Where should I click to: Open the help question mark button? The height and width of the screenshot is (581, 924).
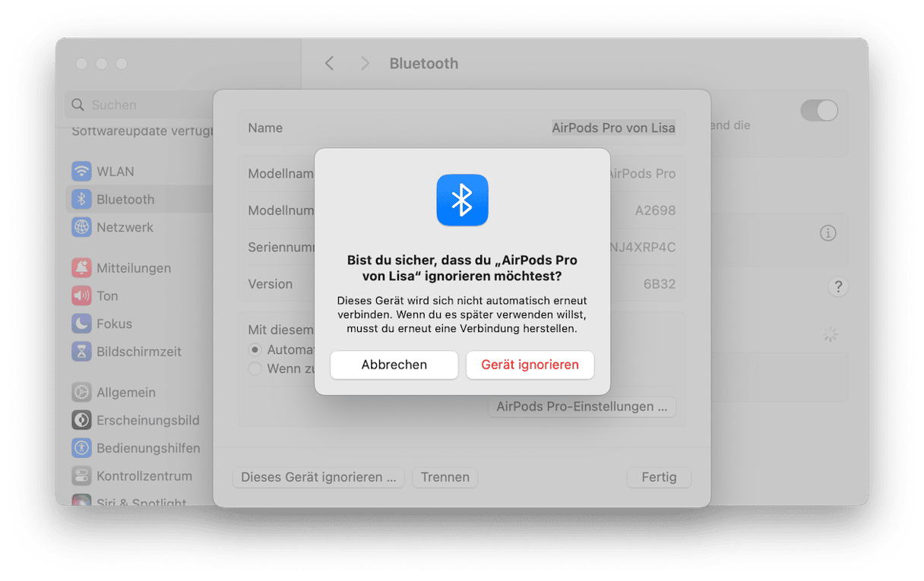tap(838, 286)
